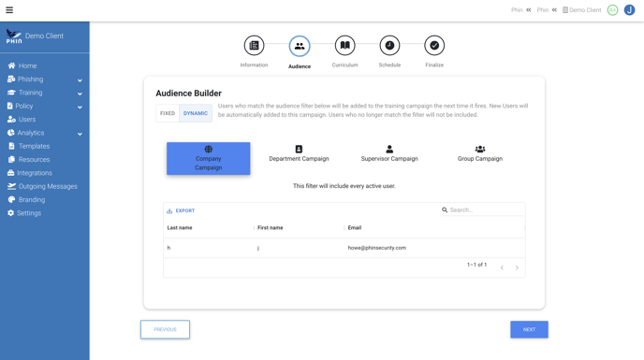Choose Company Campaign filter
This screenshot has height=360, width=644.
click(208, 158)
